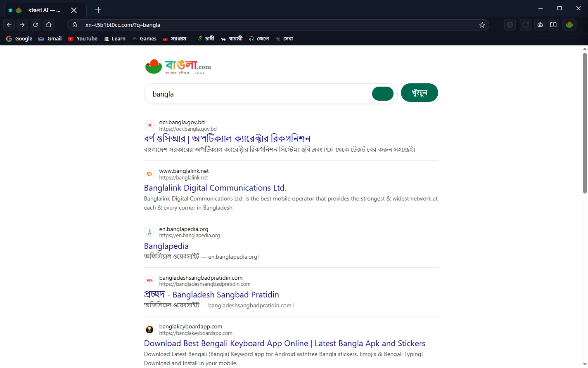Click the globe icon in toolbar

pos(510,25)
